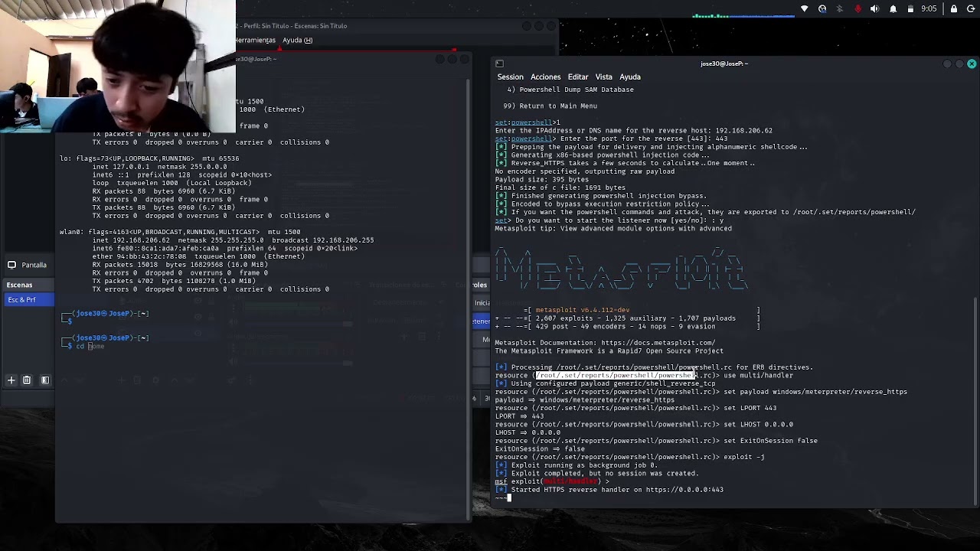Click '4) Powershell Dump SAM Database' line
The width and height of the screenshot is (980, 551).
click(570, 90)
